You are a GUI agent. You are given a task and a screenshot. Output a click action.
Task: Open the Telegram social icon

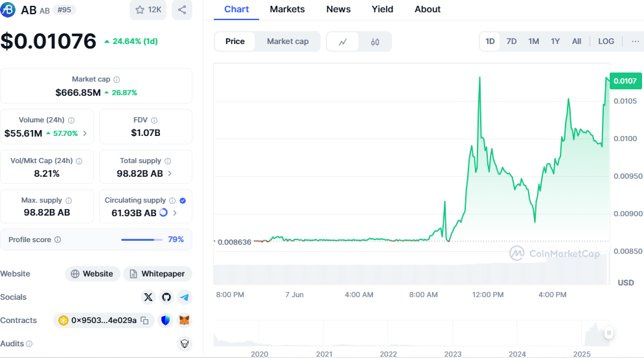[x=185, y=297]
